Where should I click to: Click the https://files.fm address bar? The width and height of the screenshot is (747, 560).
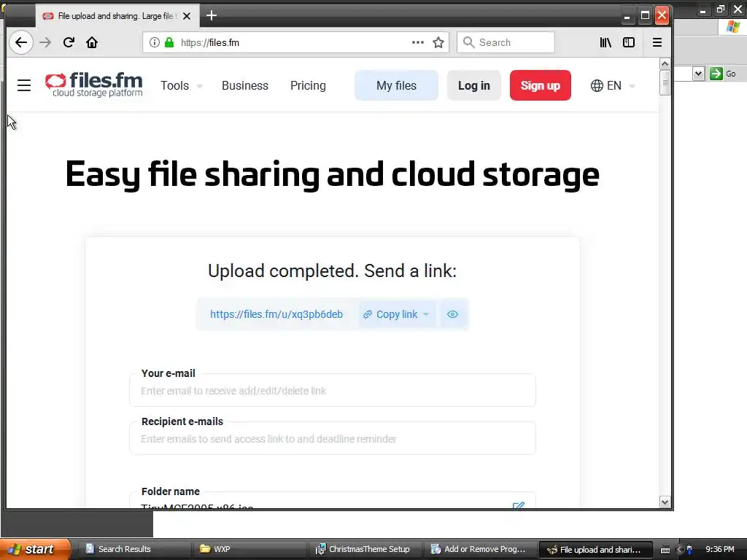[295, 42]
